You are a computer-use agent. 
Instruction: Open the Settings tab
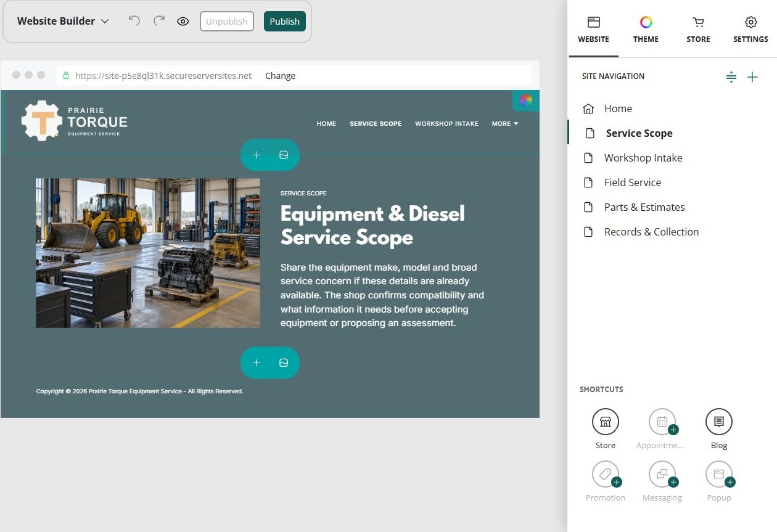click(750, 30)
